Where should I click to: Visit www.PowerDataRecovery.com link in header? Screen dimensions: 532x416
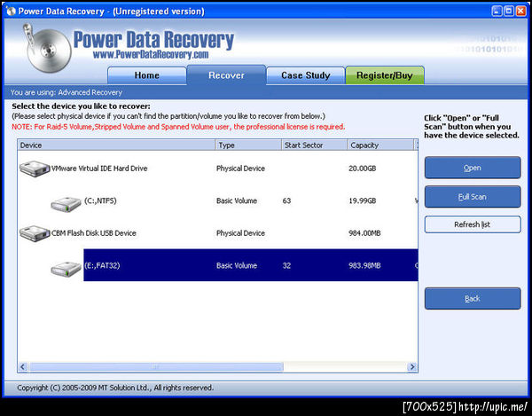(151, 54)
